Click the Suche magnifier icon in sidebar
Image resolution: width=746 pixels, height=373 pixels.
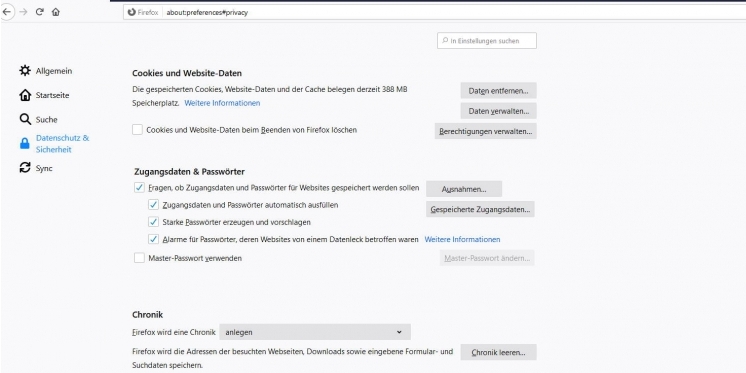[x=25, y=119]
